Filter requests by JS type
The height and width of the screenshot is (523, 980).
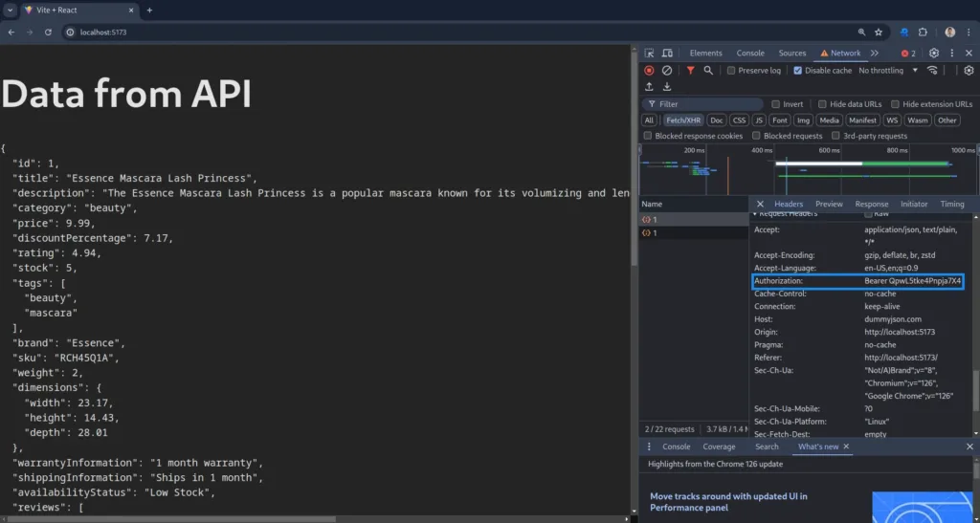click(759, 120)
